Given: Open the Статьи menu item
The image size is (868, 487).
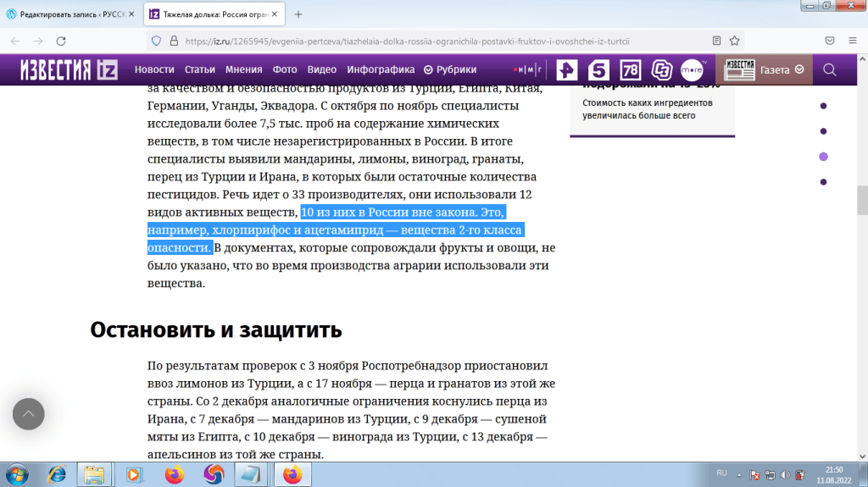Looking at the screenshot, I should (x=200, y=69).
